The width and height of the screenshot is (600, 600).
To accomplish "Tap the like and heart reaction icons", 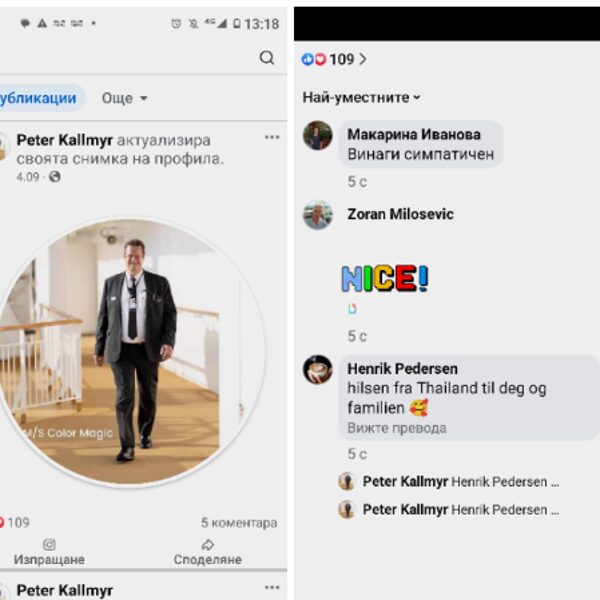I will (x=313, y=59).
